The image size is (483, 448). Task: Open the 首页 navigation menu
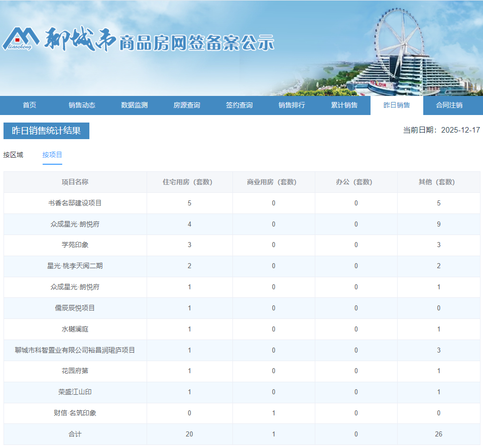[x=28, y=105]
